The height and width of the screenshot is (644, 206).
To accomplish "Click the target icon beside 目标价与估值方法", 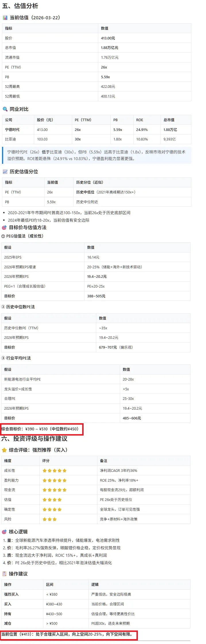I will click(4, 227).
